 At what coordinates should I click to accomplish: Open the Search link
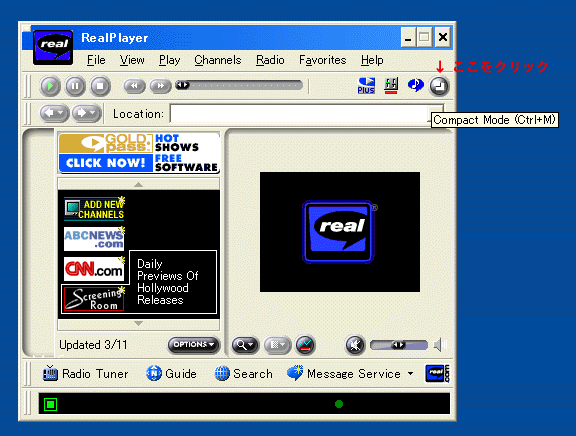click(x=244, y=374)
